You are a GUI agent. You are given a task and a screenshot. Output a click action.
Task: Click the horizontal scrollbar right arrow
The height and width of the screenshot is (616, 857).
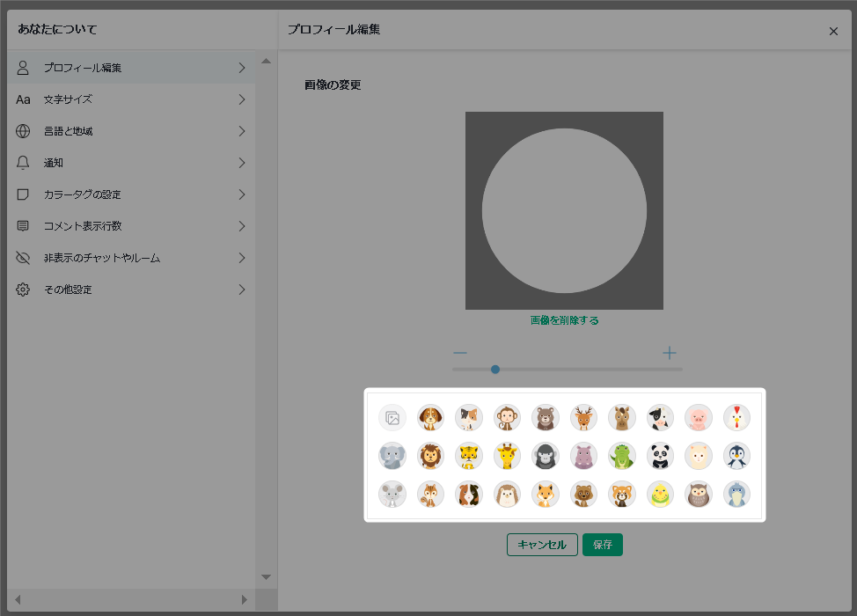(x=245, y=599)
